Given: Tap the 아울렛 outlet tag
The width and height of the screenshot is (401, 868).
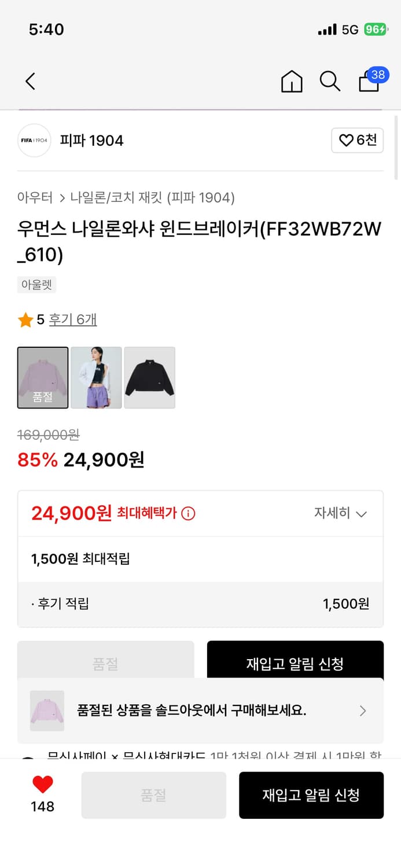Looking at the screenshot, I should [36, 284].
